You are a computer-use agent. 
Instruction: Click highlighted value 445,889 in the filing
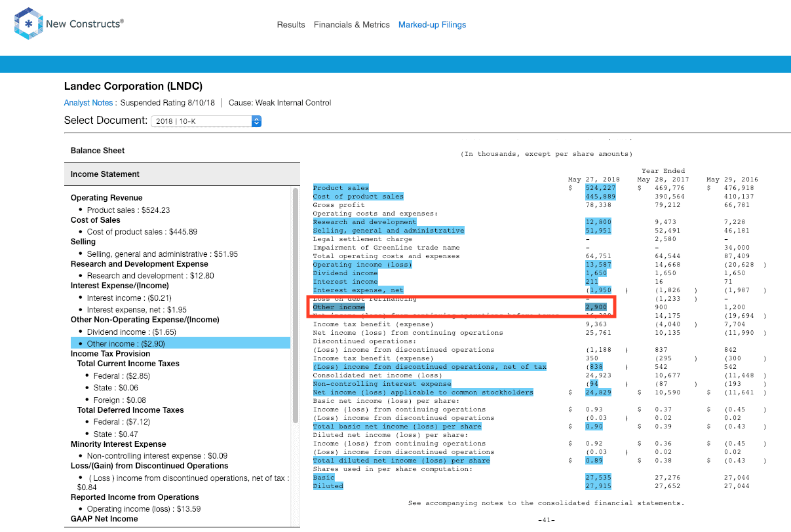coord(600,197)
